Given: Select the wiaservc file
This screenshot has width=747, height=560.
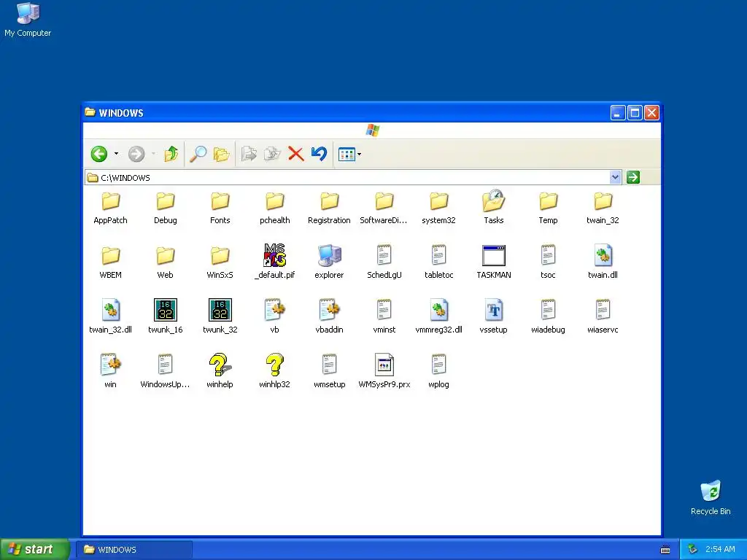Looking at the screenshot, I should [x=603, y=316].
